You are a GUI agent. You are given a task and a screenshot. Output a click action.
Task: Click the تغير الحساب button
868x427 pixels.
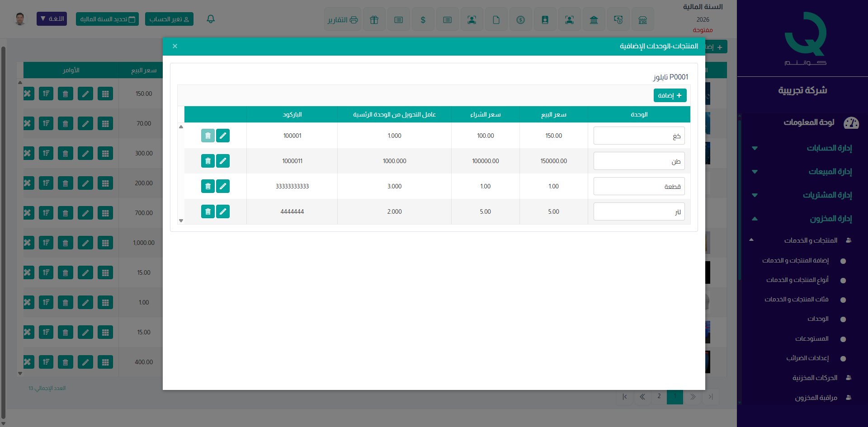point(169,19)
